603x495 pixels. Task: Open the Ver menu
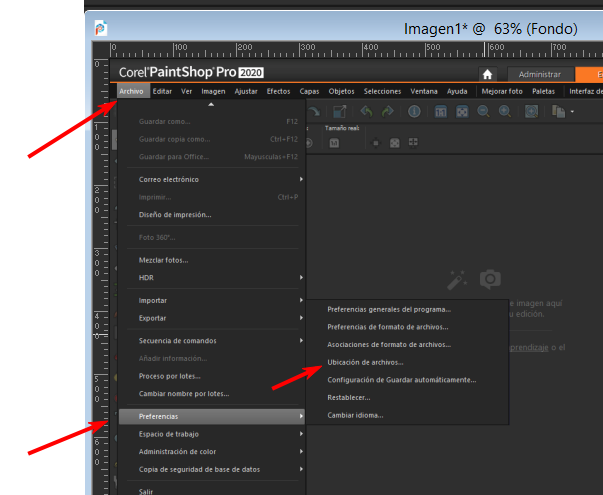187,91
